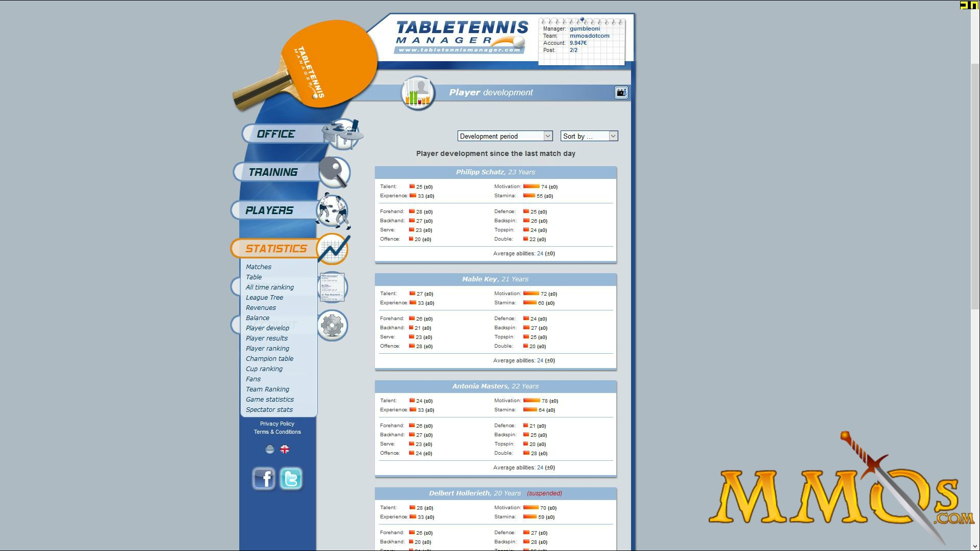Open Player ranking

point(267,349)
